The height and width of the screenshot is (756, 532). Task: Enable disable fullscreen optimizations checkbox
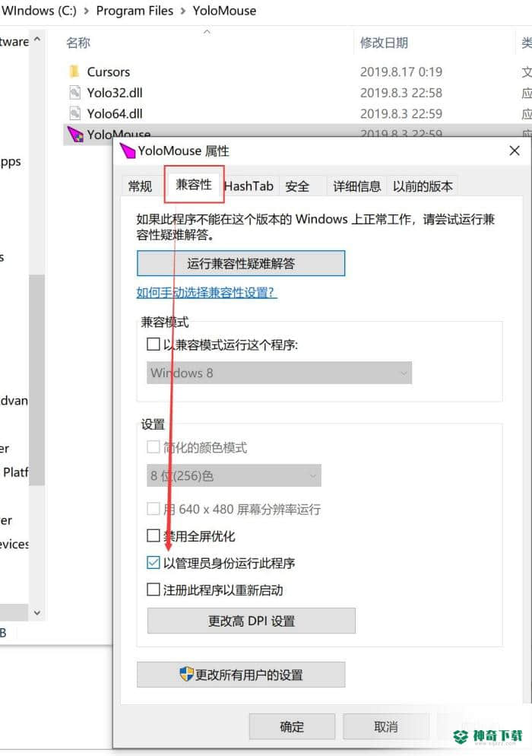(x=154, y=535)
